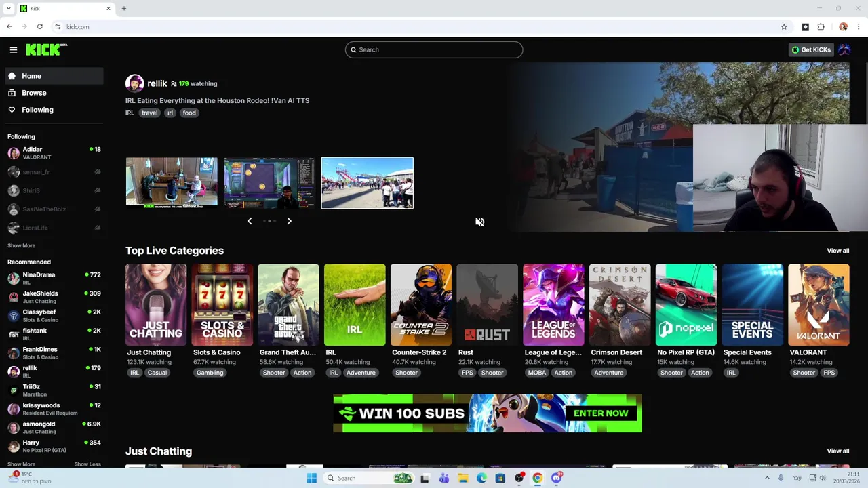
Task: Focus the Kick search field
Action: point(434,49)
